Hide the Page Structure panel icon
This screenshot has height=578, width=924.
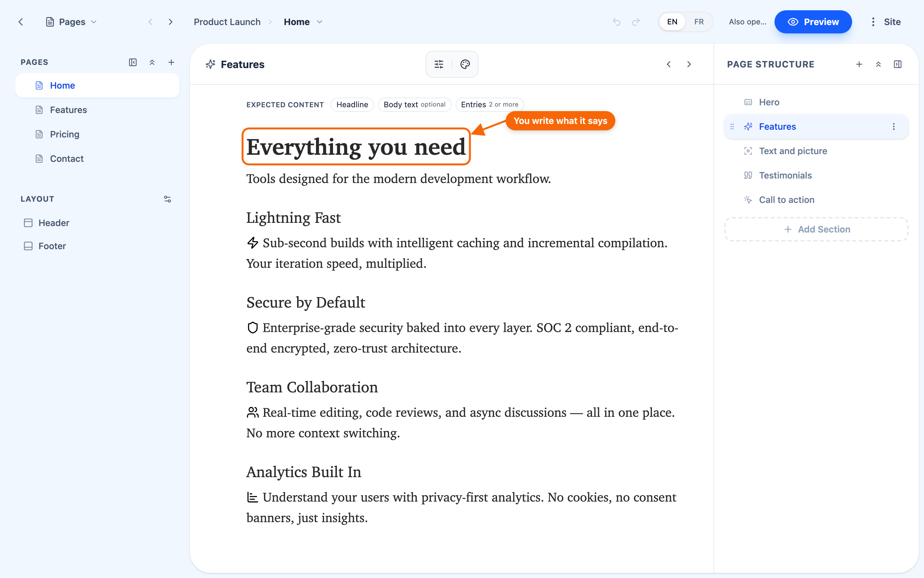pyautogui.click(x=898, y=64)
